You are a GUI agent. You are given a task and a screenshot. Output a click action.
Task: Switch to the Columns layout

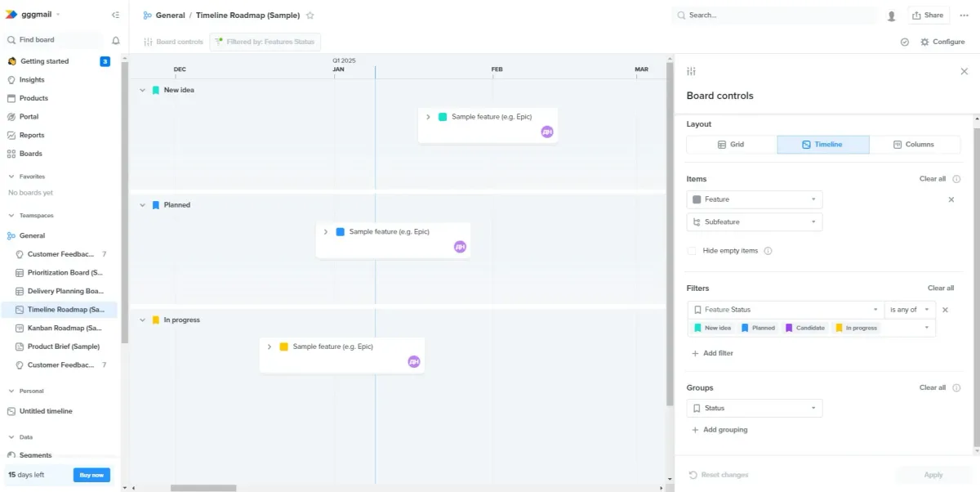pyautogui.click(x=915, y=144)
